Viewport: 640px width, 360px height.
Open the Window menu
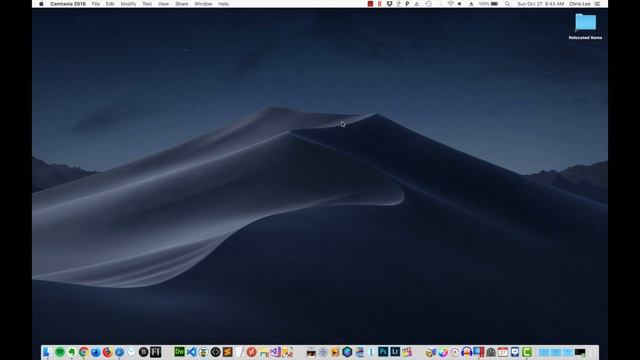[203, 4]
